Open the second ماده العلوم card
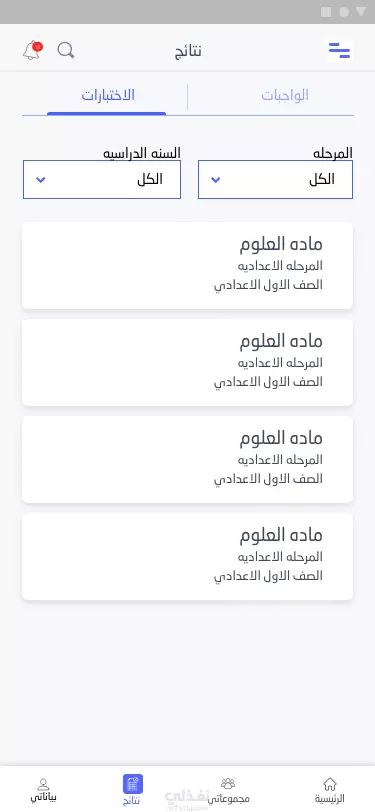This screenshot has width=375, height=812. (x=188, y=362)
